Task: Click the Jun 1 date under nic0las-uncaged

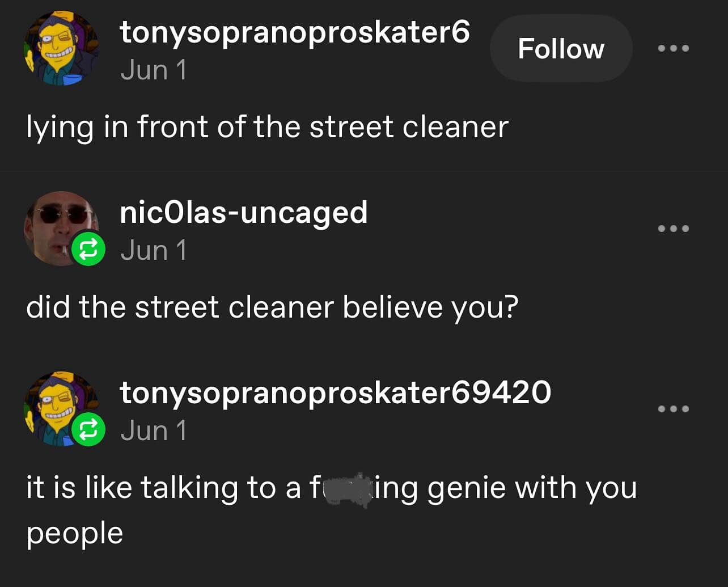Action: click(153, 251)
